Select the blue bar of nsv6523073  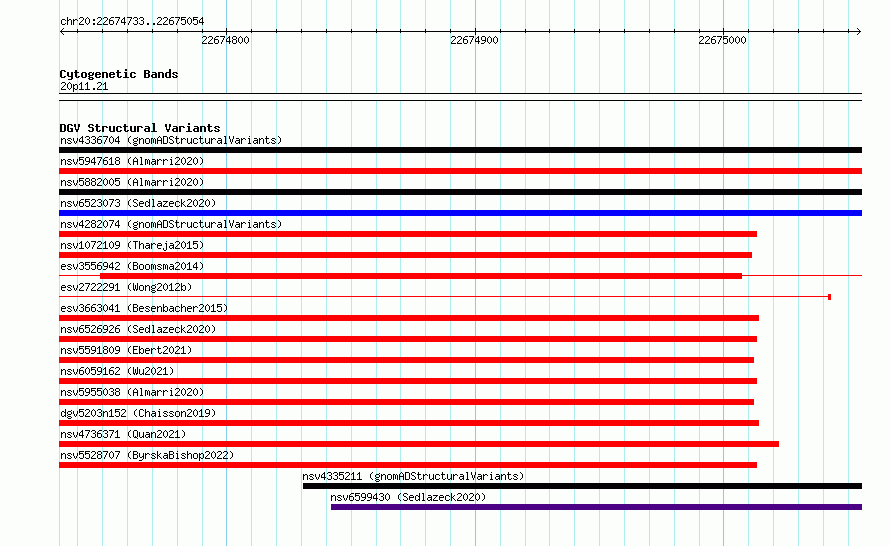[x=460, y=213]
